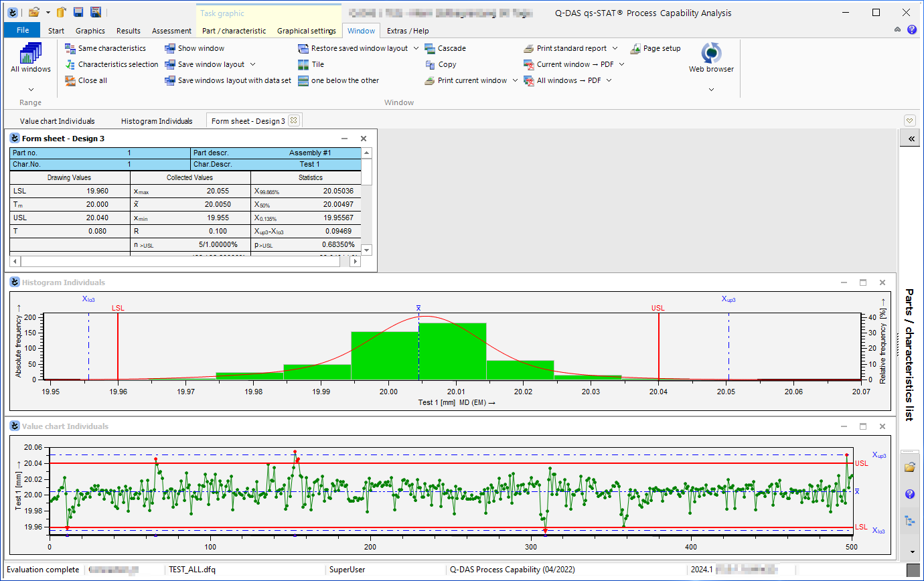Click Current window to PDF

click(568, 64)
